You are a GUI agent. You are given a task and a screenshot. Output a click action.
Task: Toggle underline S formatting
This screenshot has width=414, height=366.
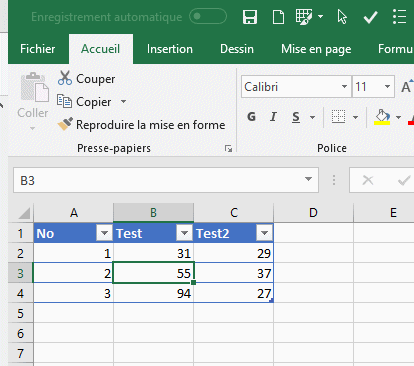click(296, 117)
